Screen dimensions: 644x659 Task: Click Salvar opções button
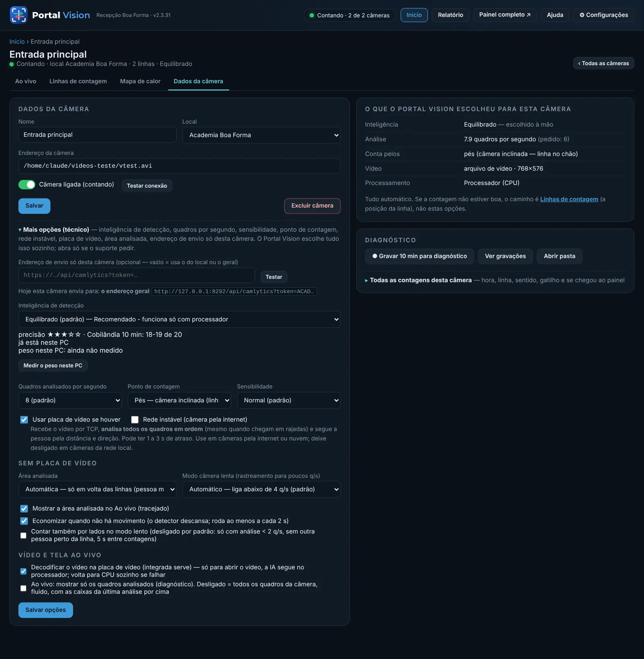point(45,610)
